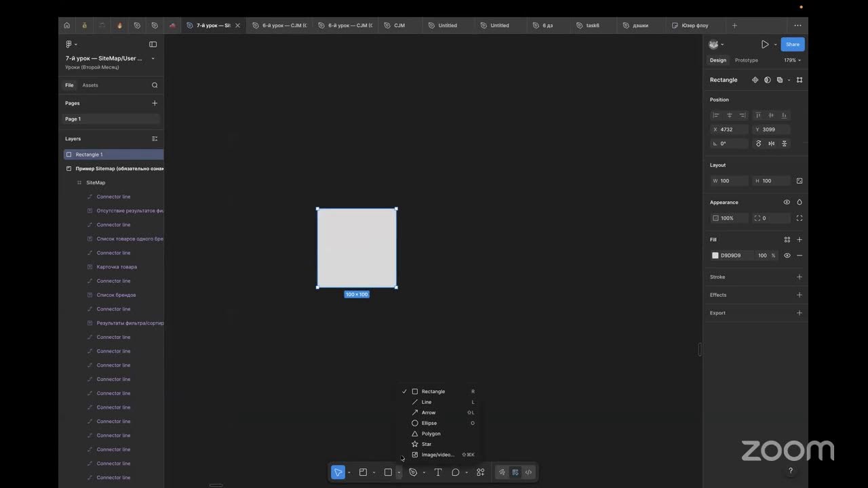Viewport: 868px width, 488px height.
Task: Select the Карточка товара layer
Action: (117, 267)
